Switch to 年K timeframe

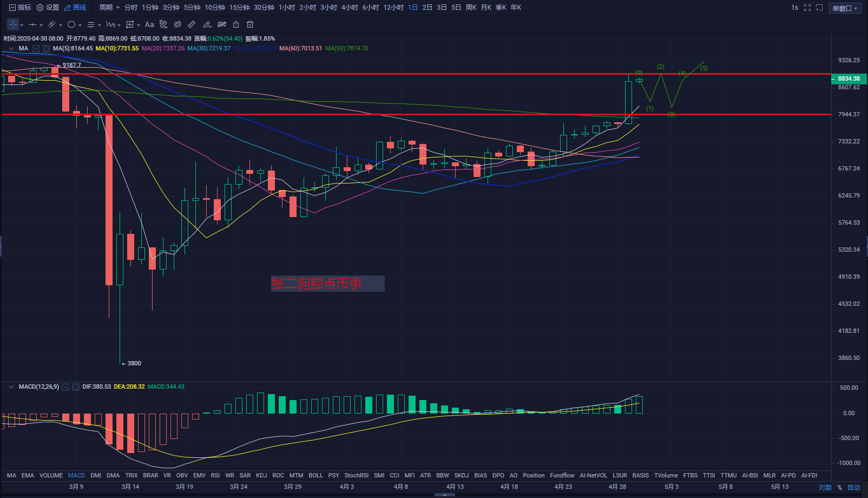click(x=516, y=8)
